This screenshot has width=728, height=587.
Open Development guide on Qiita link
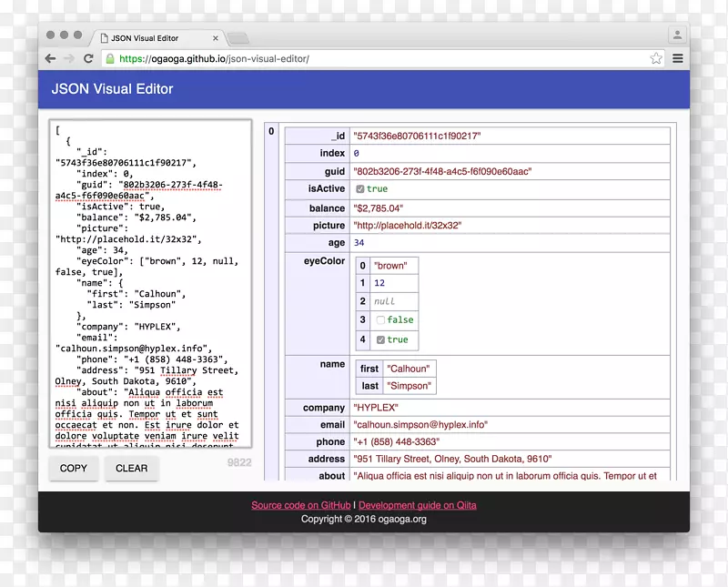(417, 505)
